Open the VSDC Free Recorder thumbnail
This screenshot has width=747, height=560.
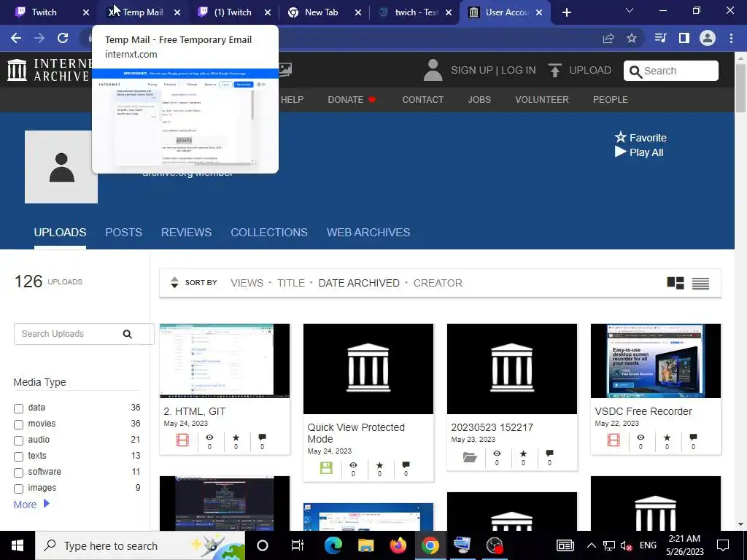(656, 360)
